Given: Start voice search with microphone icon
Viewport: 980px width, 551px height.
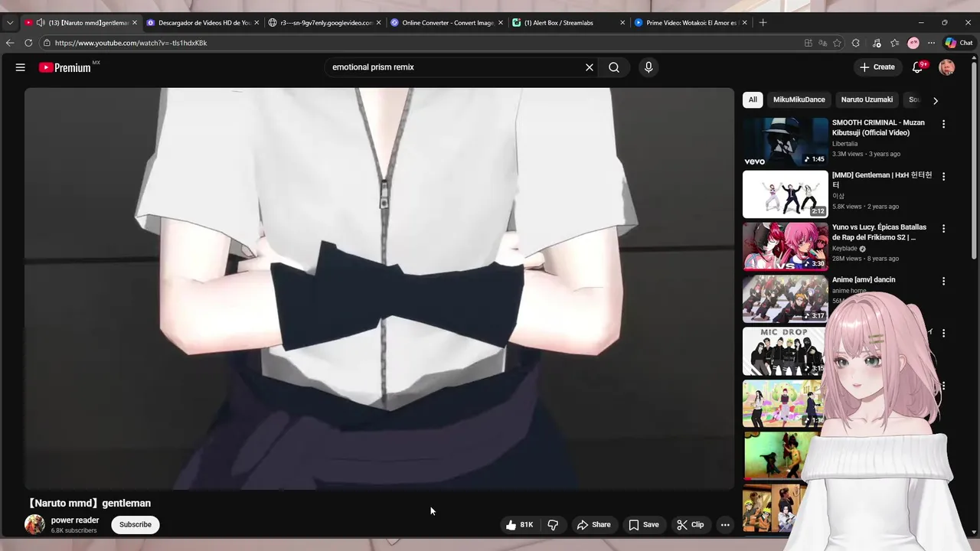Looking at the screenshot, I should coord(648,67).
